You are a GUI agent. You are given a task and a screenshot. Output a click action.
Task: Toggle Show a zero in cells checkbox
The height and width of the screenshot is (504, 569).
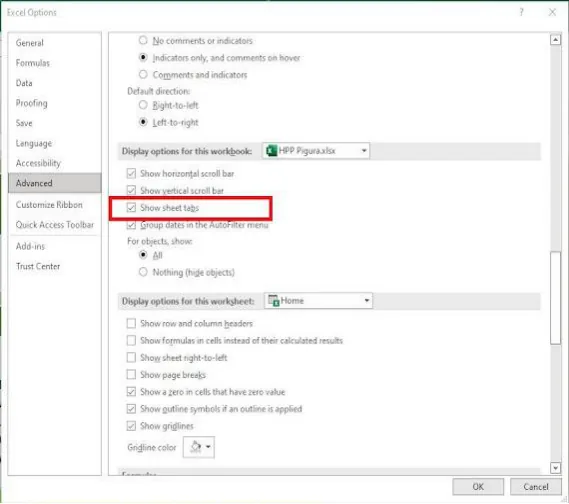coord(131,392)
